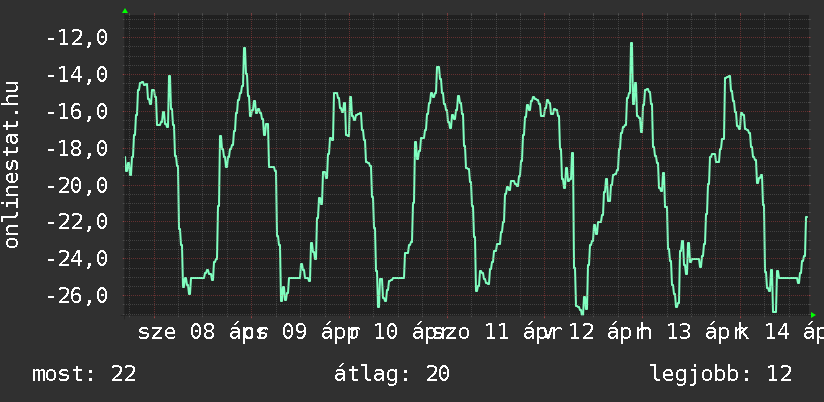The width and height of the screenshot is (824, 402).
Task: Select the -22,0 y-axis label
Action: pyautogui.click(x=76, y=222)
